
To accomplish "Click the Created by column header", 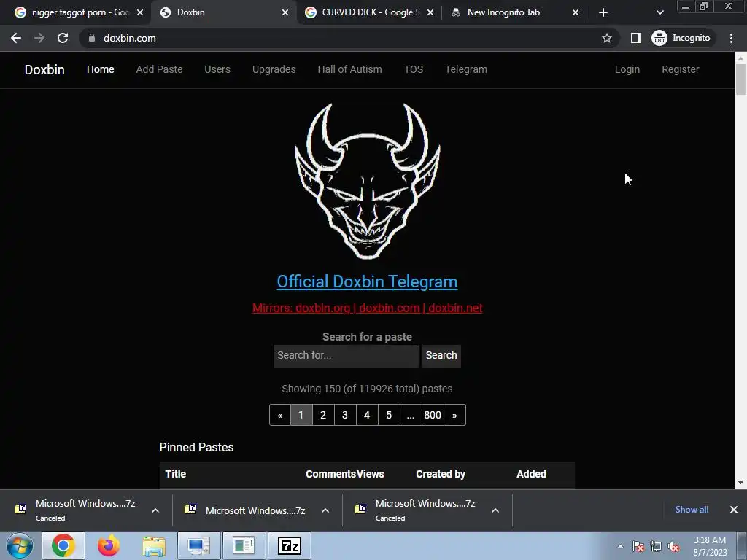I will coord(441,474).
